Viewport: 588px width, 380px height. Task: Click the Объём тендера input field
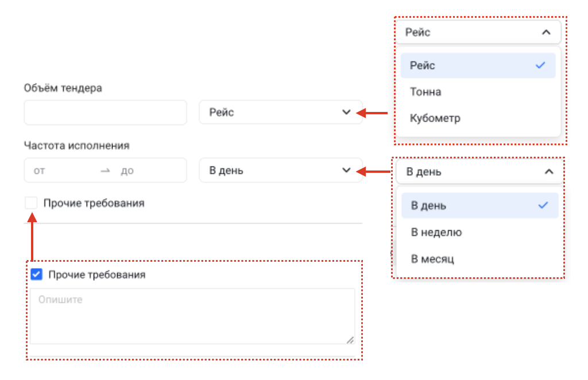point(106,112)
